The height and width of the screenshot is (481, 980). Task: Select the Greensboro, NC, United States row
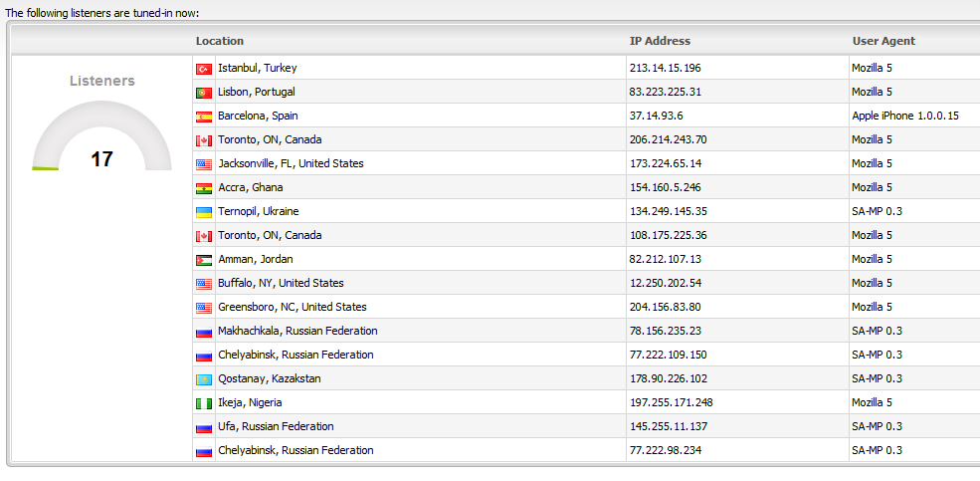click(292, 307)
